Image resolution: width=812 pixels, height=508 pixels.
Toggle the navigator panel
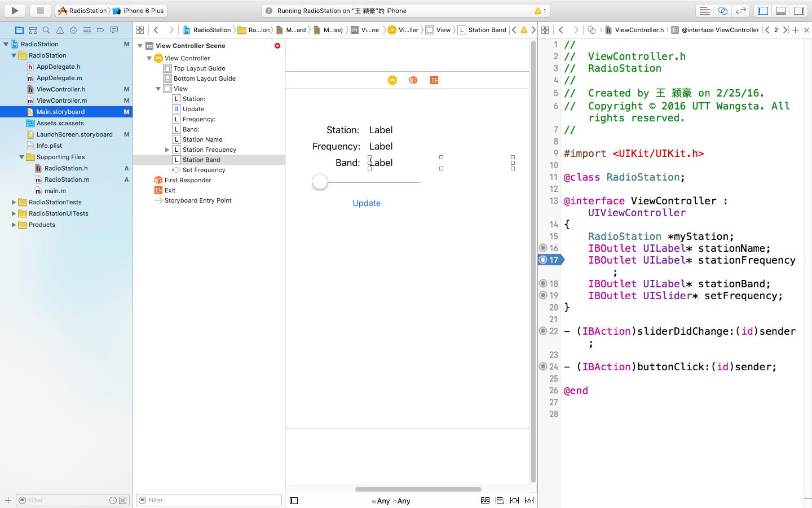[x=763, y=10]
